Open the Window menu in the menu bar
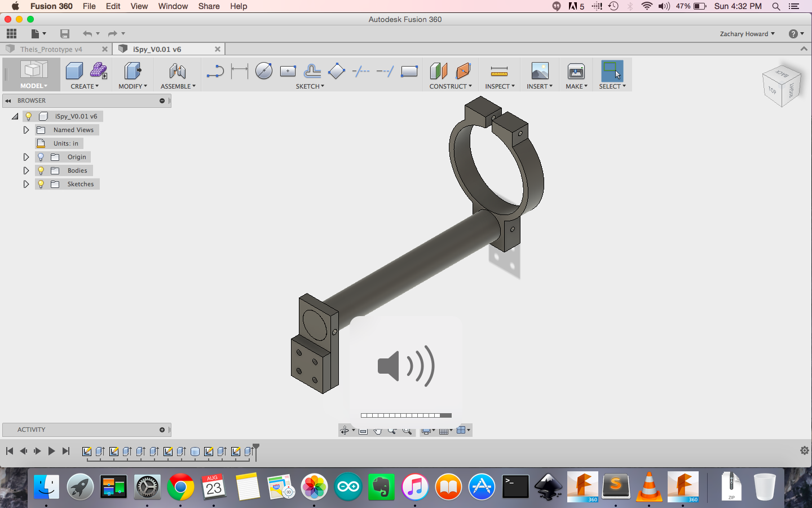The image size is (812, 508). 173,6
